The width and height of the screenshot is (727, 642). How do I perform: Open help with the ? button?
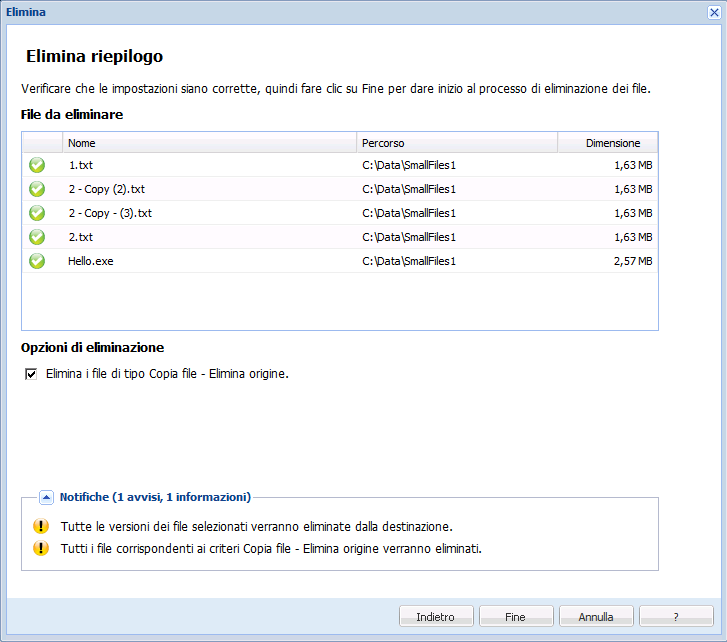pyautogui.click(x=676, y=617)
